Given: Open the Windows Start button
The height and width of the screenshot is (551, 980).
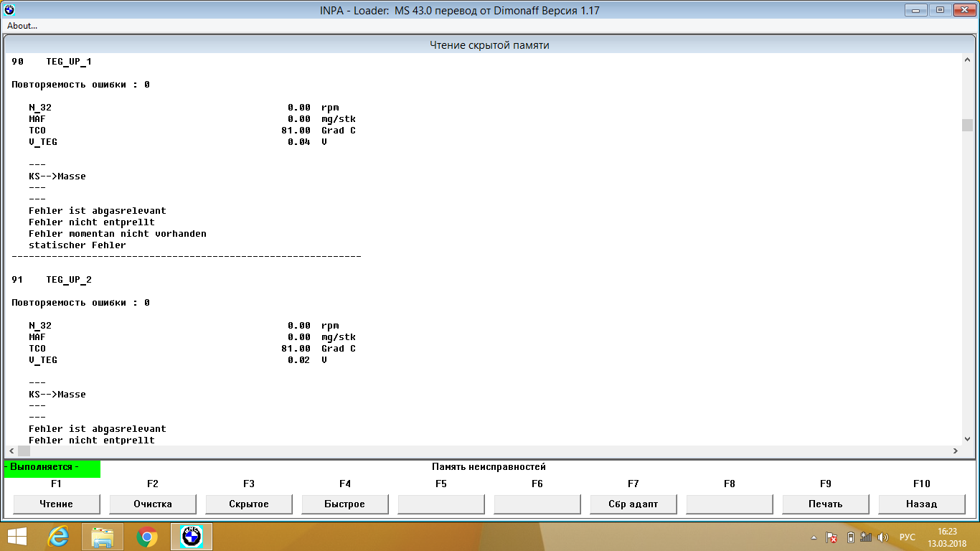Looking at the screenshot, I should 17,536.
